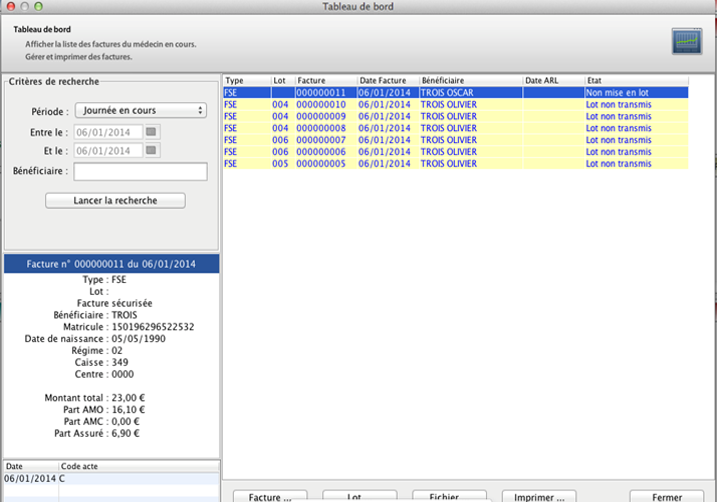Viewport: 717px width, 502px height.
Task: Click the dashboard monitor icon
Action: pyautogui.click(x=686, y=41)
